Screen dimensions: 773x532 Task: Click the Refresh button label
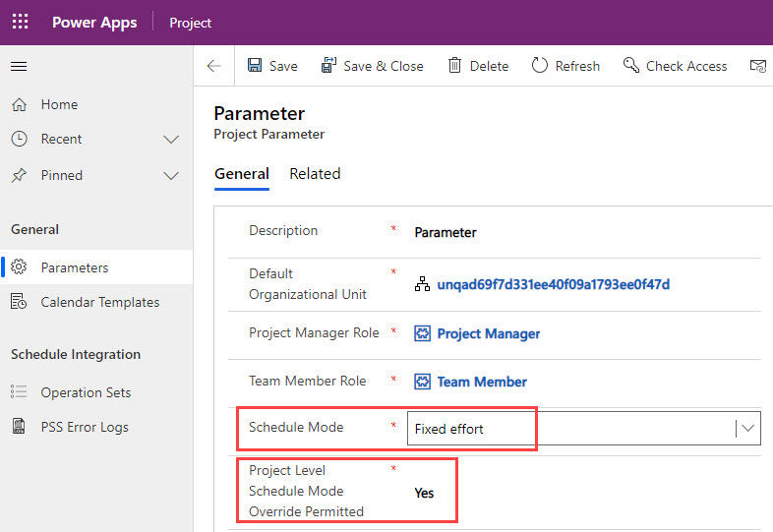577,66
